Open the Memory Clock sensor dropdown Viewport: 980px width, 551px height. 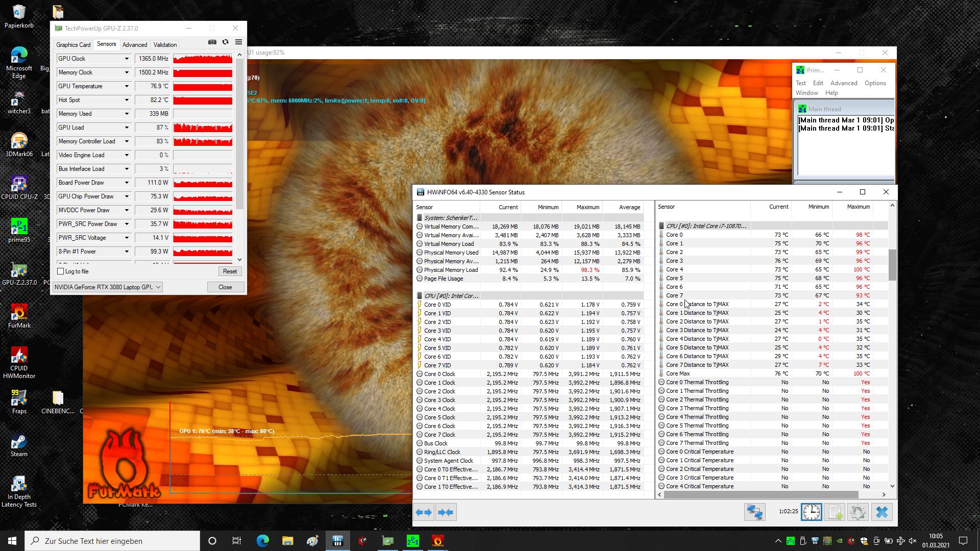click(x=127, y=72)
